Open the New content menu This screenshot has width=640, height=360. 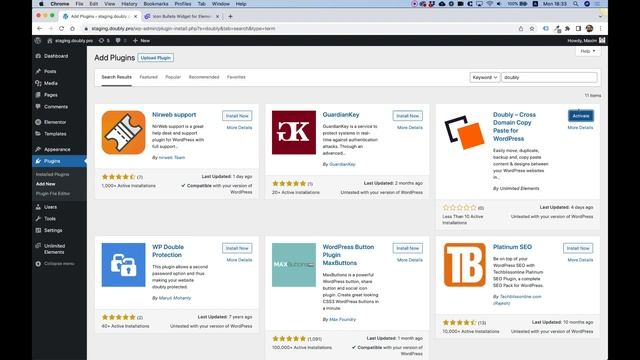(141, 41)
